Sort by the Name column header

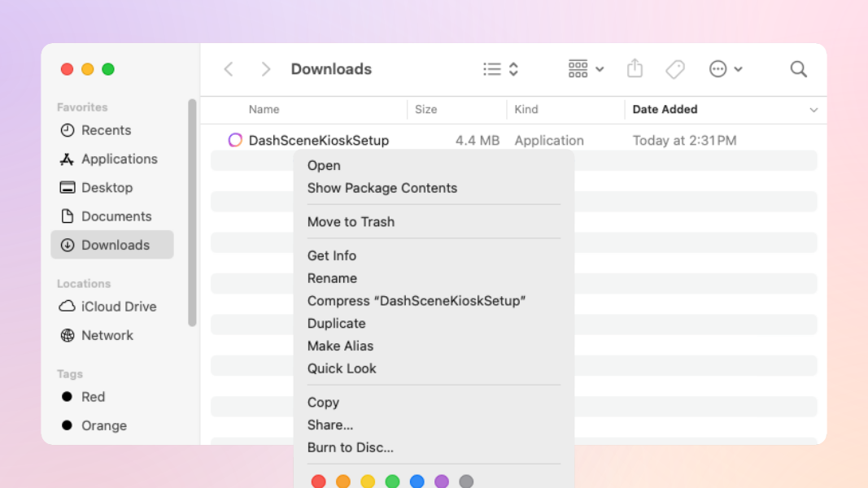264,110
